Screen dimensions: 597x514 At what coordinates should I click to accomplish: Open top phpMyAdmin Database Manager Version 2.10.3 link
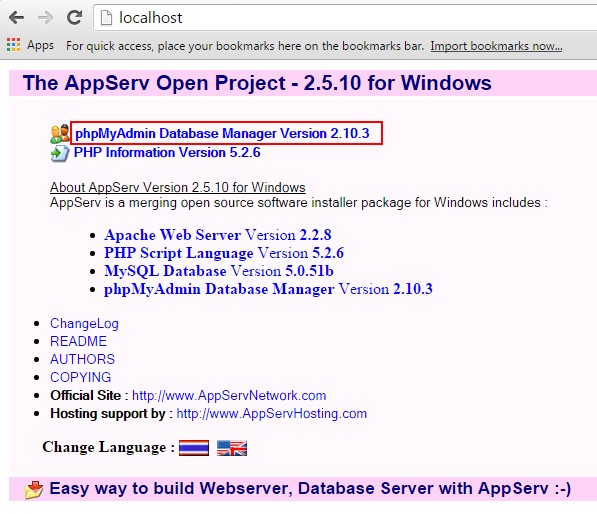point(222,133)
